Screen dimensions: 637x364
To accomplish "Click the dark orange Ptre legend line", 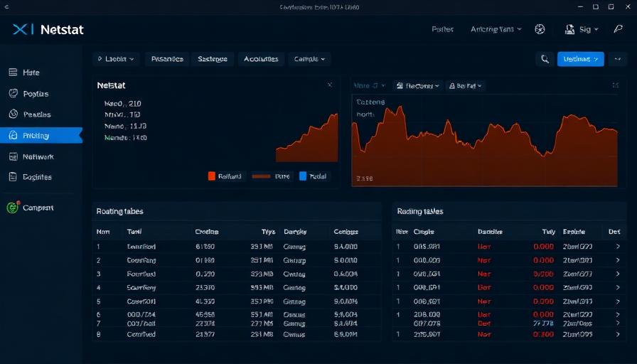I will tap(261, 176).
